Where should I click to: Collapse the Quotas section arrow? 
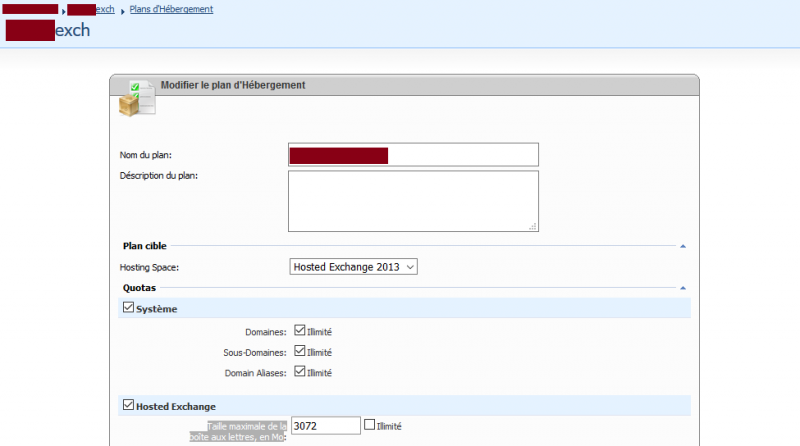(x=683, y=288)
